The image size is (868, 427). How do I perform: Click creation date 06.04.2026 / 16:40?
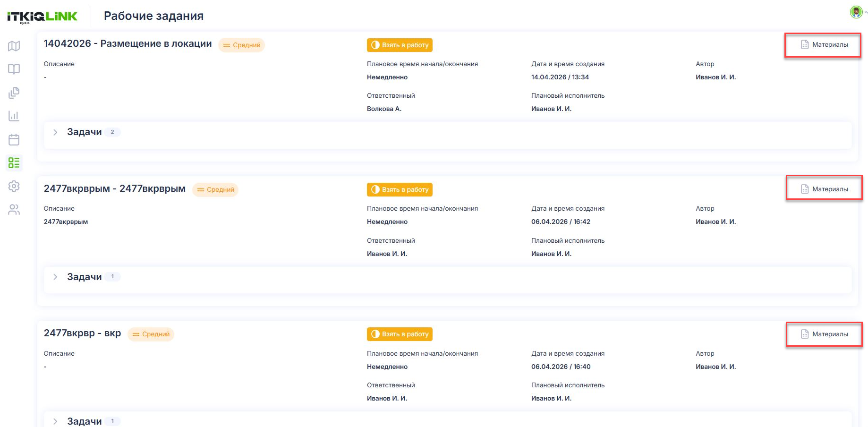561,367
